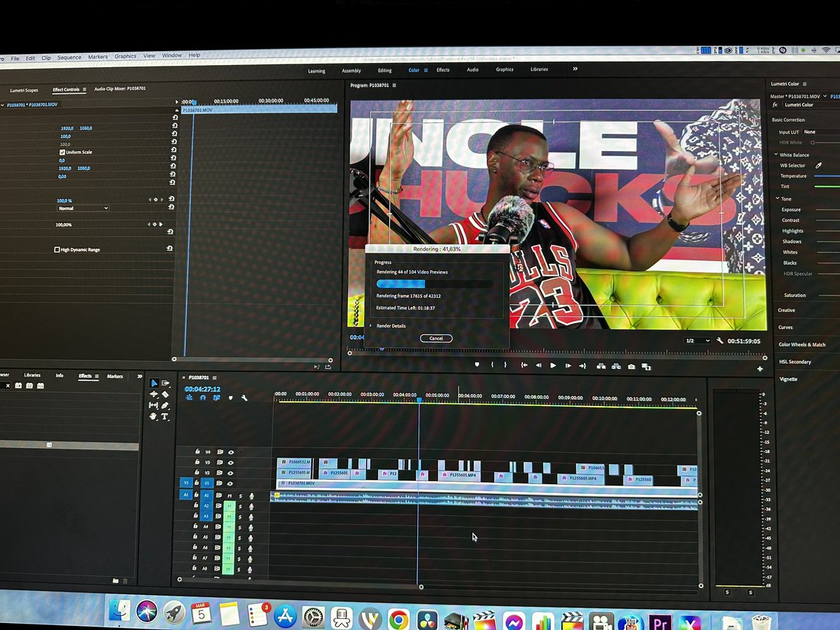Select the Slip tool
The image size is (840, 630).
click(x=154, y=405)
